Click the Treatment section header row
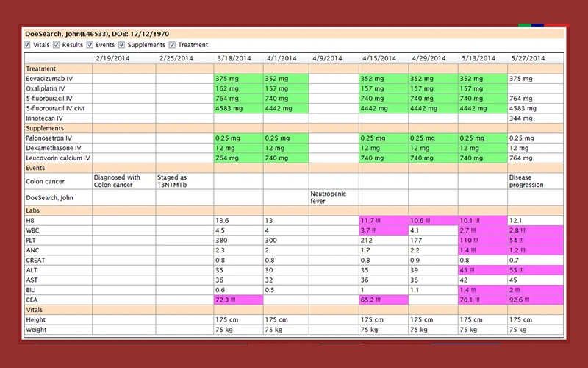 293,68
